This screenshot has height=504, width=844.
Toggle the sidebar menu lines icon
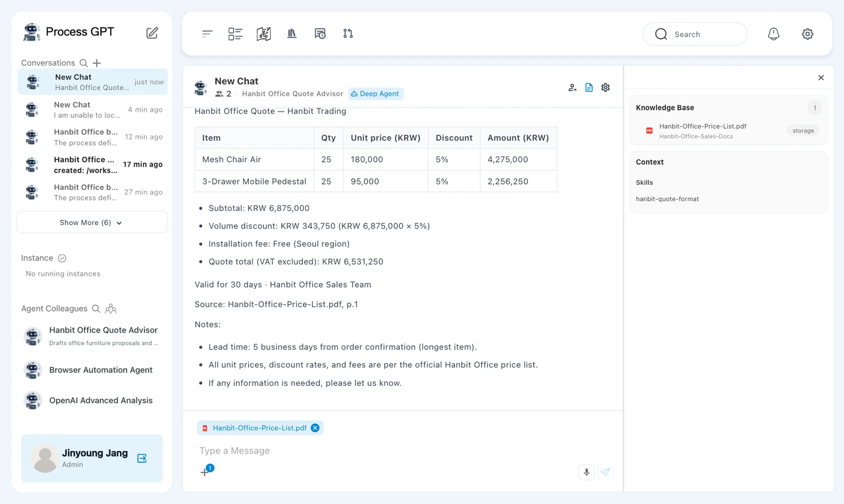(x=207, y=34)
